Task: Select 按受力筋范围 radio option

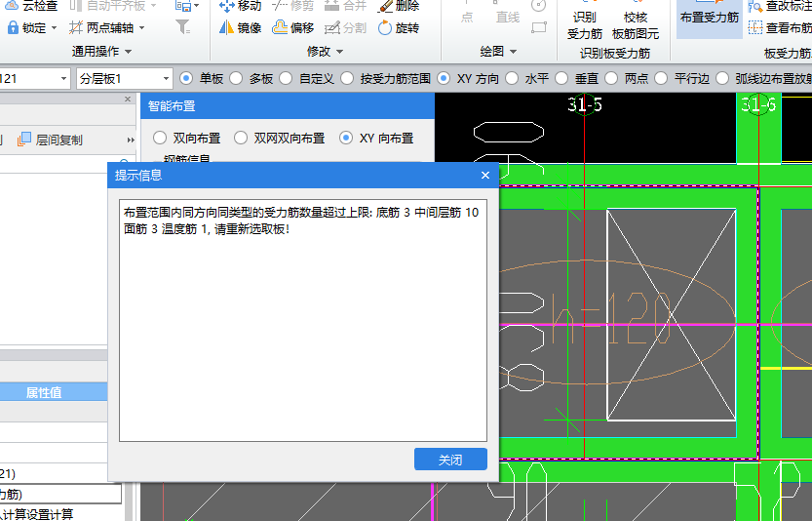Action: click(347, 78)
